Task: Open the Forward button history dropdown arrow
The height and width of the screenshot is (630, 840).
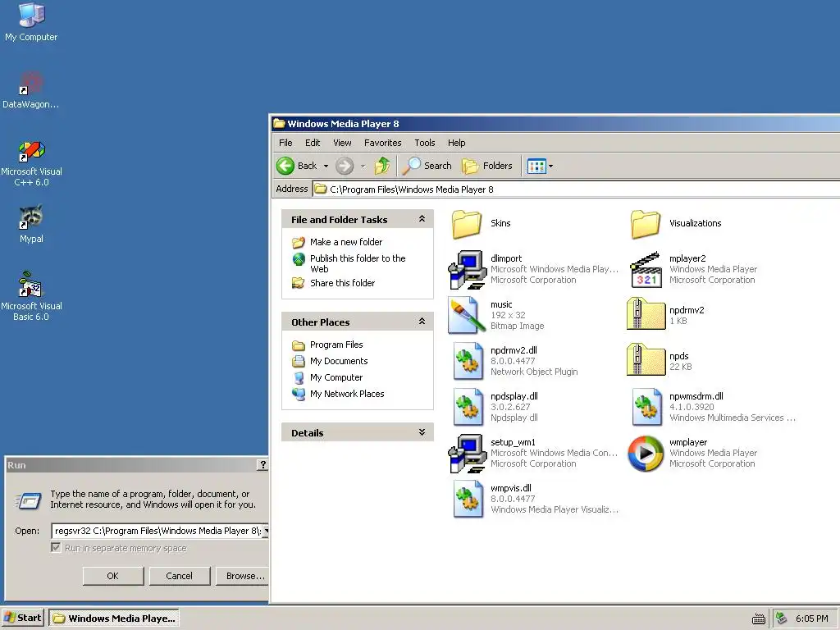Action: click(363, 166)
